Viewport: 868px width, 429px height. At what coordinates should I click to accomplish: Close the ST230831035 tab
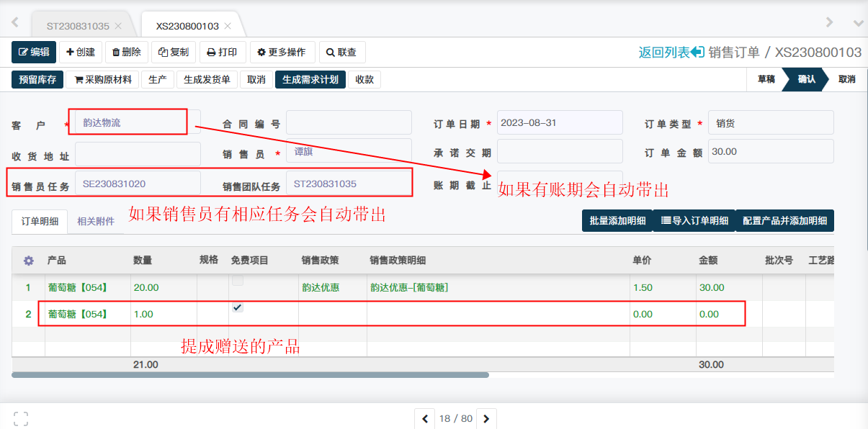point(118,26)
